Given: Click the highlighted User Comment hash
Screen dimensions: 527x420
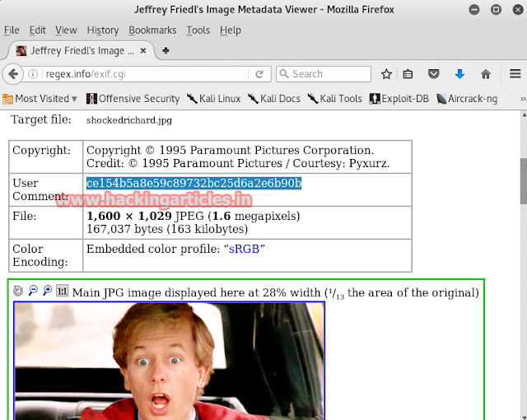Looking at the screenshot, I should pyautogui.click(x=194, y=183).
